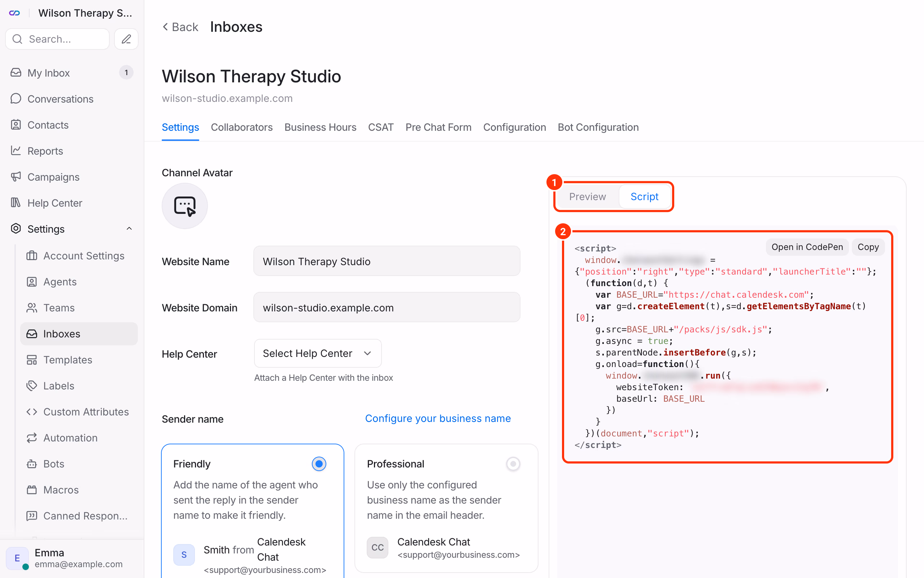Switch to the Pre Chat Form tab
Image resolution: width=924 pixels, height=578 pixels.
[x=438, y=127]
